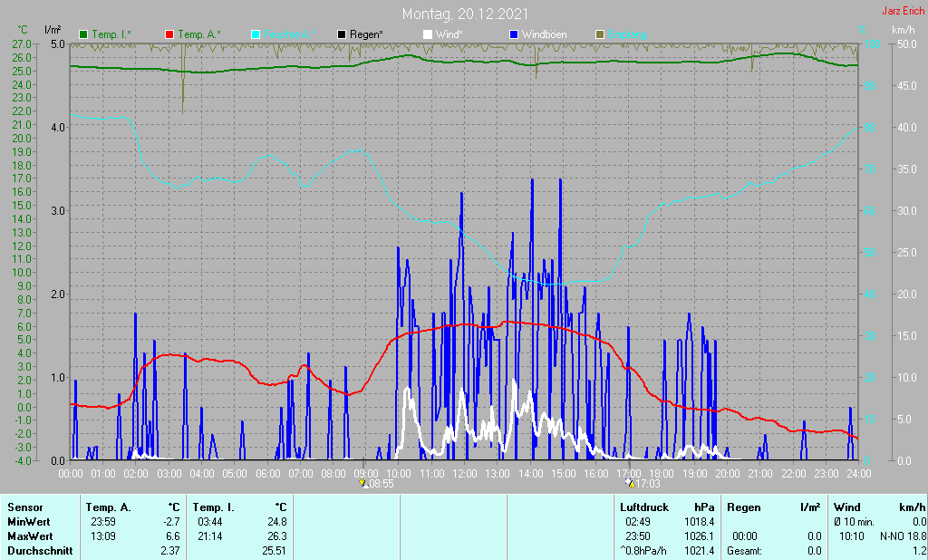Click the cyan humidity legend square

click(x=256, y=34)
